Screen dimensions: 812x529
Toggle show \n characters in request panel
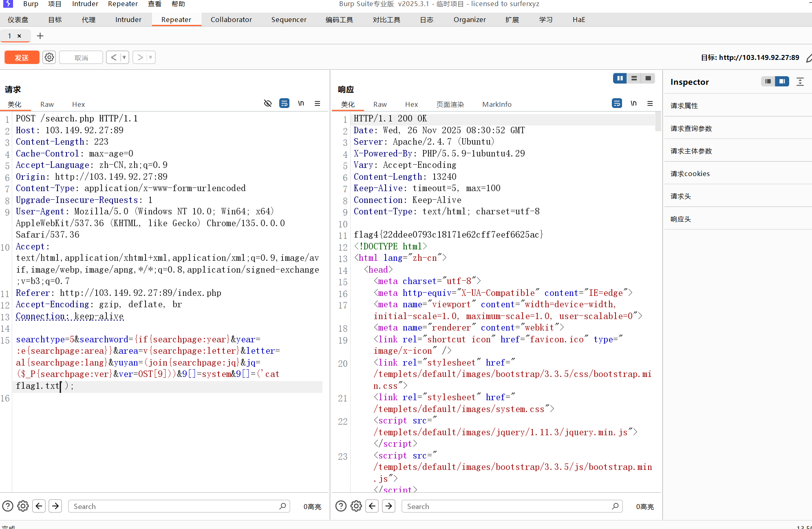coord(301,104)
